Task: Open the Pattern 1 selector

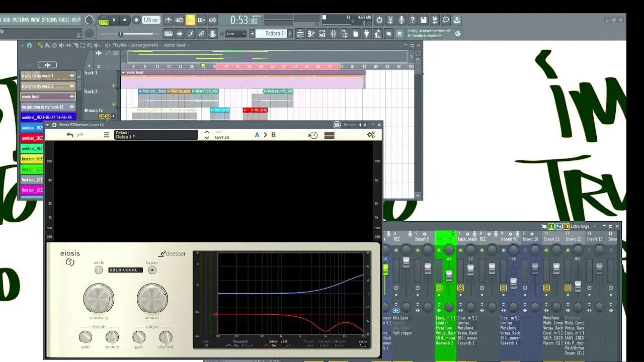Action: point(272,34)
